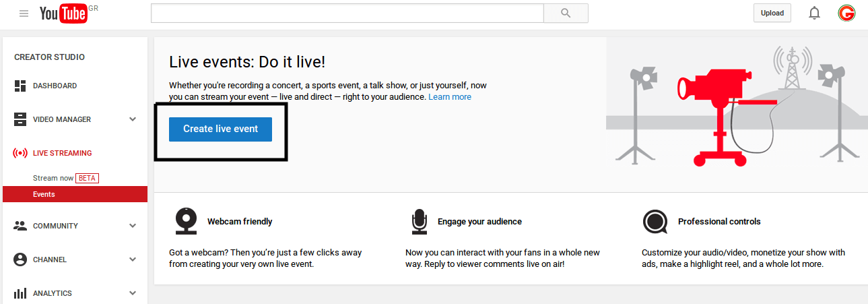Viewport: 868px width, 304px height.
Task: Select the Events sidebar item
Action: tap(44, 194)
